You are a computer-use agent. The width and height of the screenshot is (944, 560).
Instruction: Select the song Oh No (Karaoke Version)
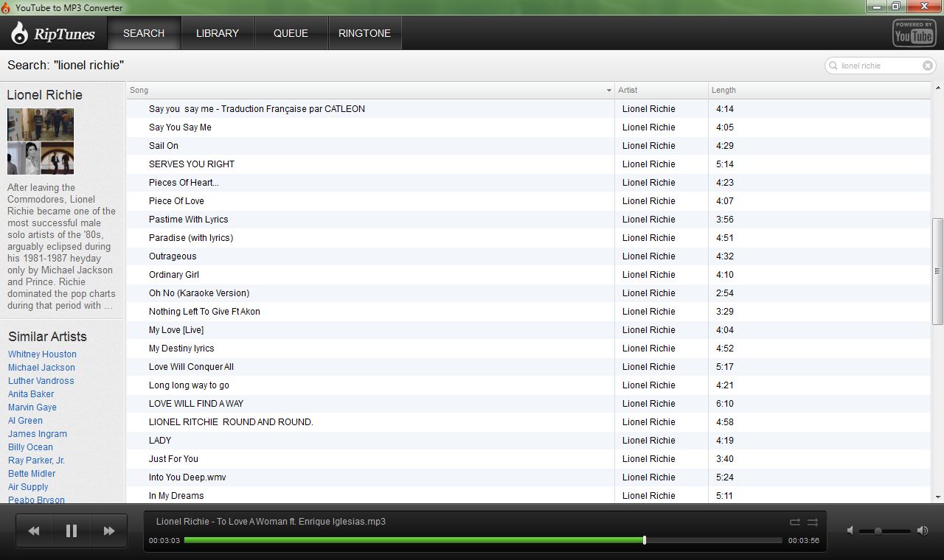(x=199, y=293)
